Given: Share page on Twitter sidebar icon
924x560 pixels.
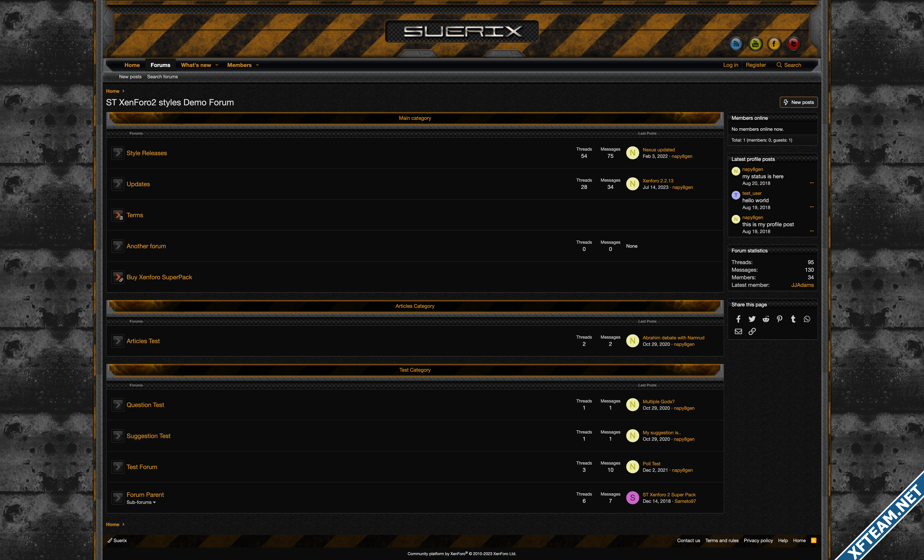Looking at the screenshot, I should [x=752, y=319].
